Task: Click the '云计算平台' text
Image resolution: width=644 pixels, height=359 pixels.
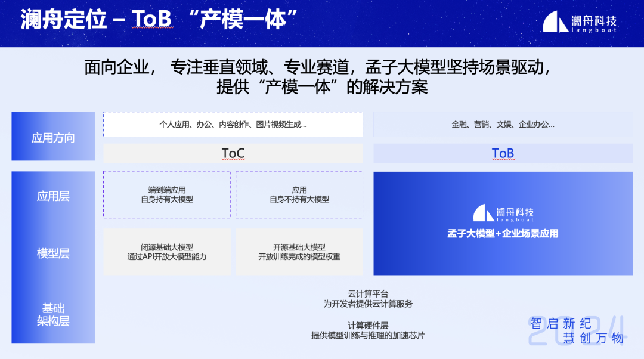Action: pos(368,293)
